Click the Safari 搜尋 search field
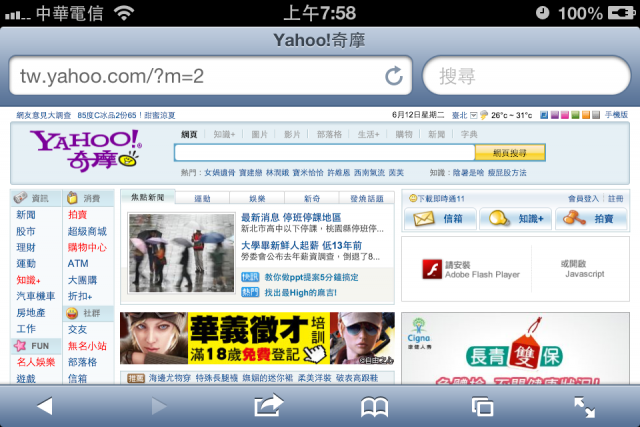This screenshot has width=640, height=427. (527, 76)
